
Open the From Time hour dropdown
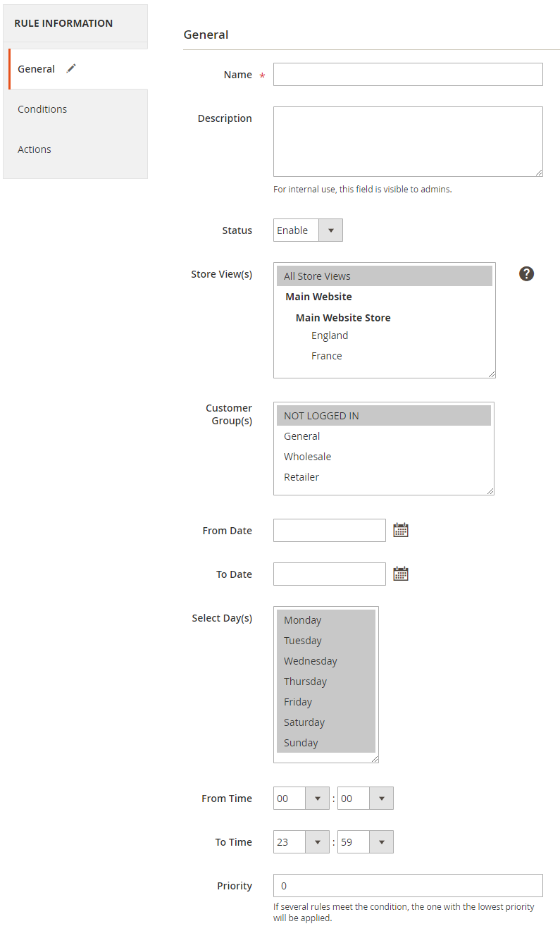[301, 799]
